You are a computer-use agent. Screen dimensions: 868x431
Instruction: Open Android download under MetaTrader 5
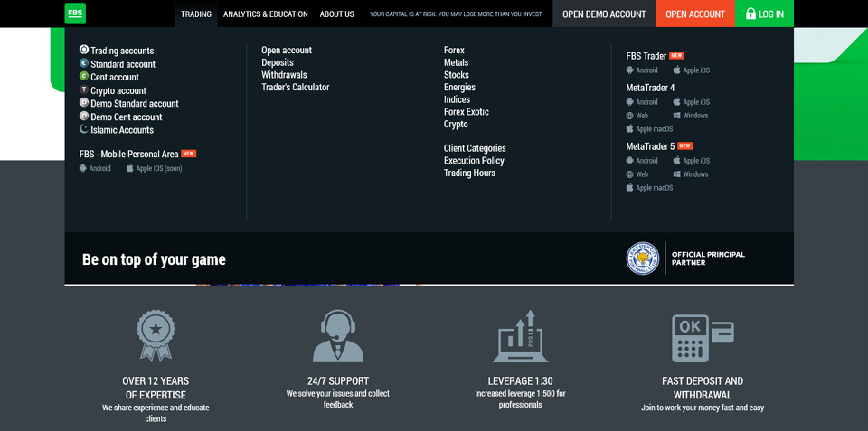[x=642, y=161]
